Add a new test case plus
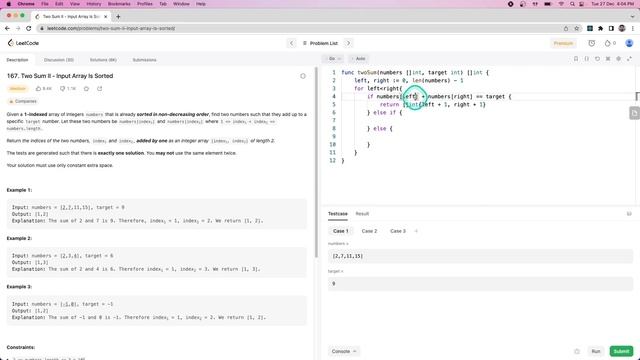Viewport: 640px width, 360px height. coord(416,231)
